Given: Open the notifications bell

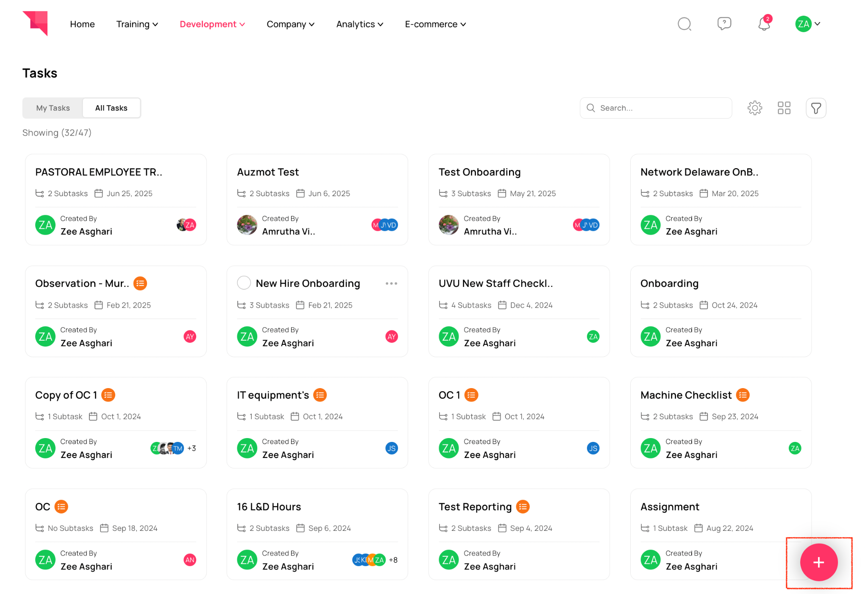Looking at the screenshot, I should point(764,24).
